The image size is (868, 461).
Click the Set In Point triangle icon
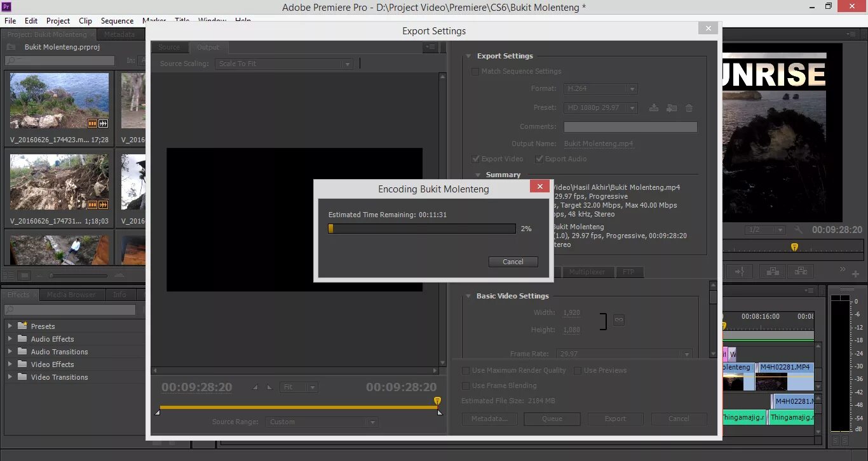click(255, 387)
